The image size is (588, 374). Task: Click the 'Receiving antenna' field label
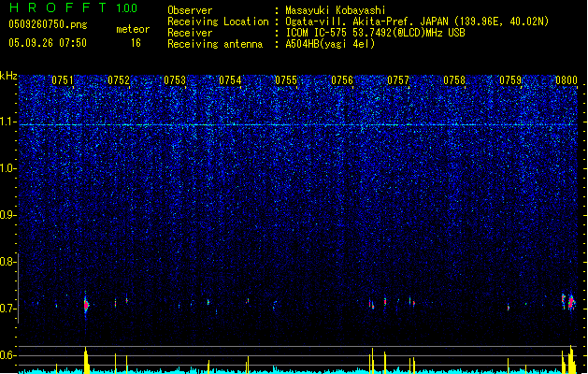click(x=215, y=44)
